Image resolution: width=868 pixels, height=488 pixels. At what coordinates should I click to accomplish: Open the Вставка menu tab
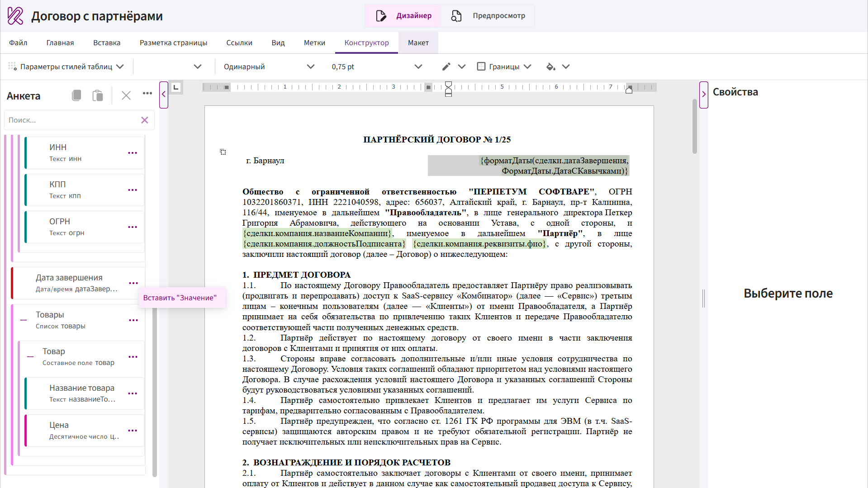pyautogui.click(x=107, y=43)
